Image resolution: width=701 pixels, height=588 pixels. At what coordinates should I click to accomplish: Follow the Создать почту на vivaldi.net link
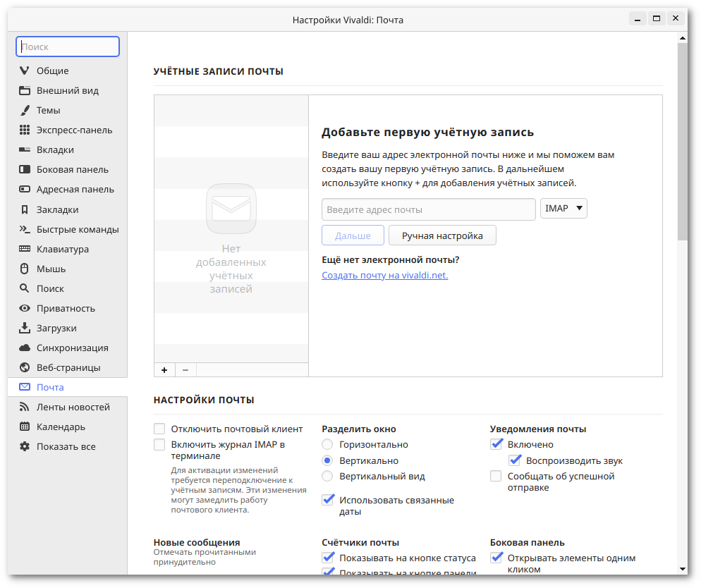pos(384,275)
